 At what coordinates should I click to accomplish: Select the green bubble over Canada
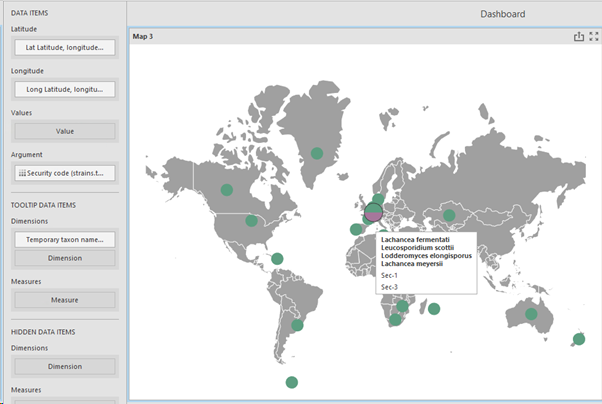pos(227,190)
